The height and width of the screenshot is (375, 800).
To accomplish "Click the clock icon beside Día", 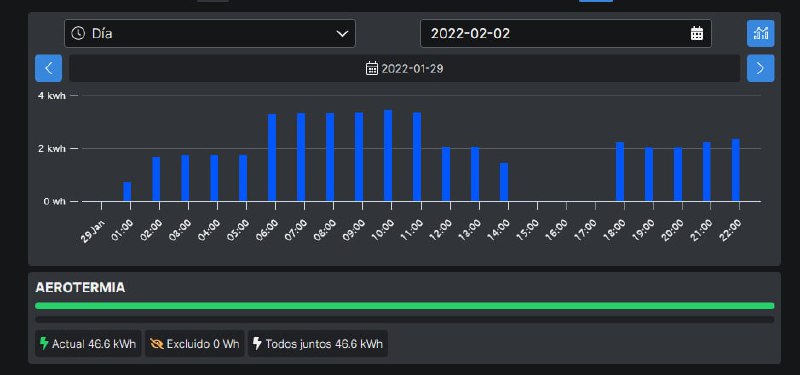I will (78, 34).
